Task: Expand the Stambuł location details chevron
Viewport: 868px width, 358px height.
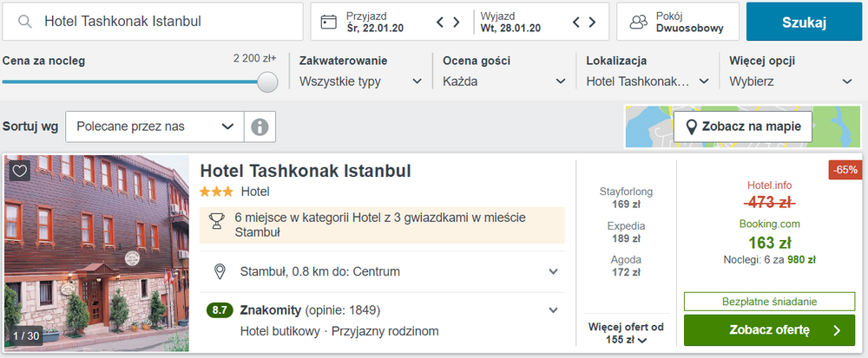Action: click(553, 272)
